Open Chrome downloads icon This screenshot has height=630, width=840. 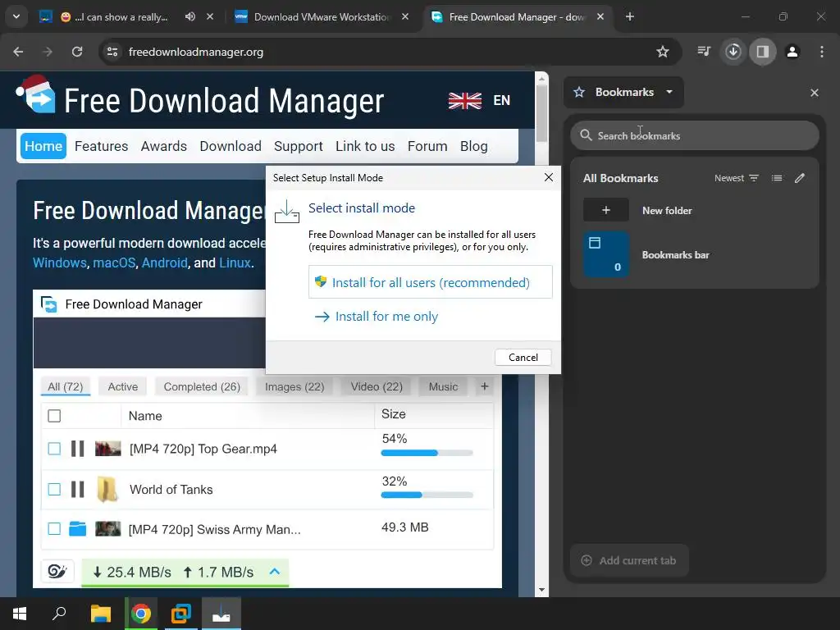[733, 52]
